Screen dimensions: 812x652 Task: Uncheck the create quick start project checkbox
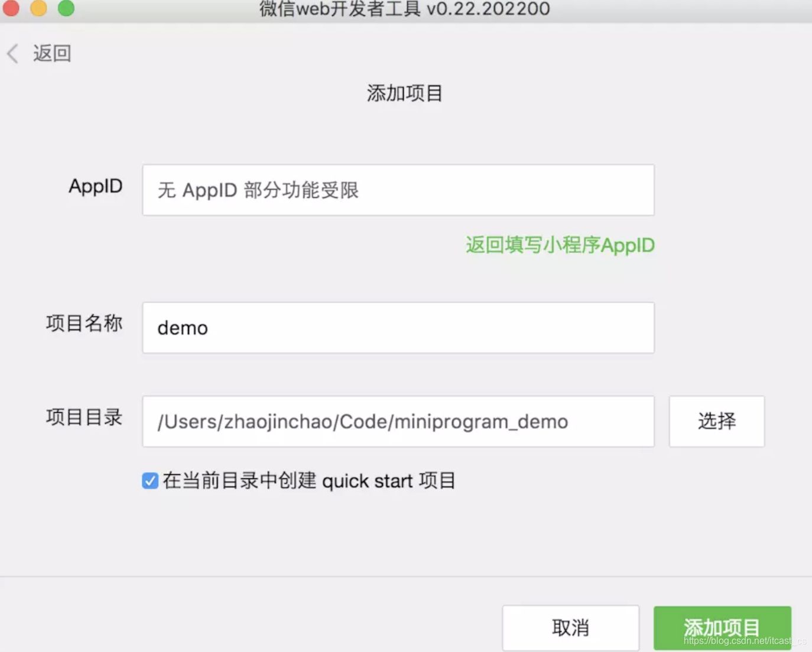point(150,481)
